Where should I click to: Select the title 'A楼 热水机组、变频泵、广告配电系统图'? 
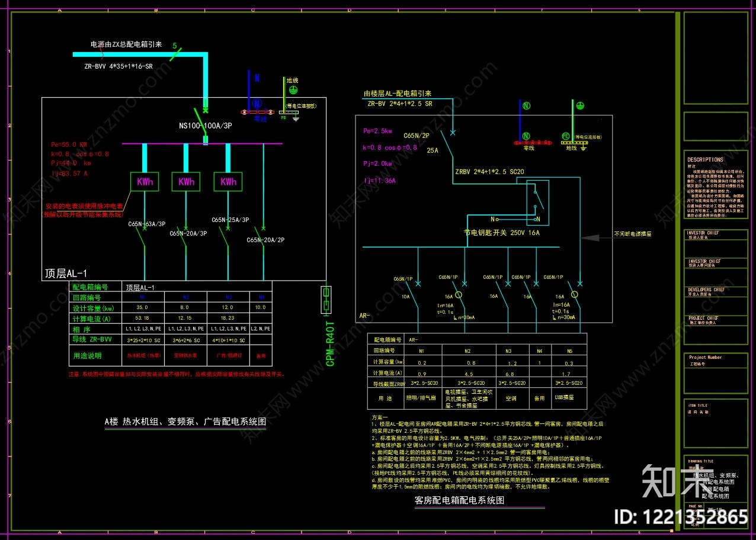(185, 422)
